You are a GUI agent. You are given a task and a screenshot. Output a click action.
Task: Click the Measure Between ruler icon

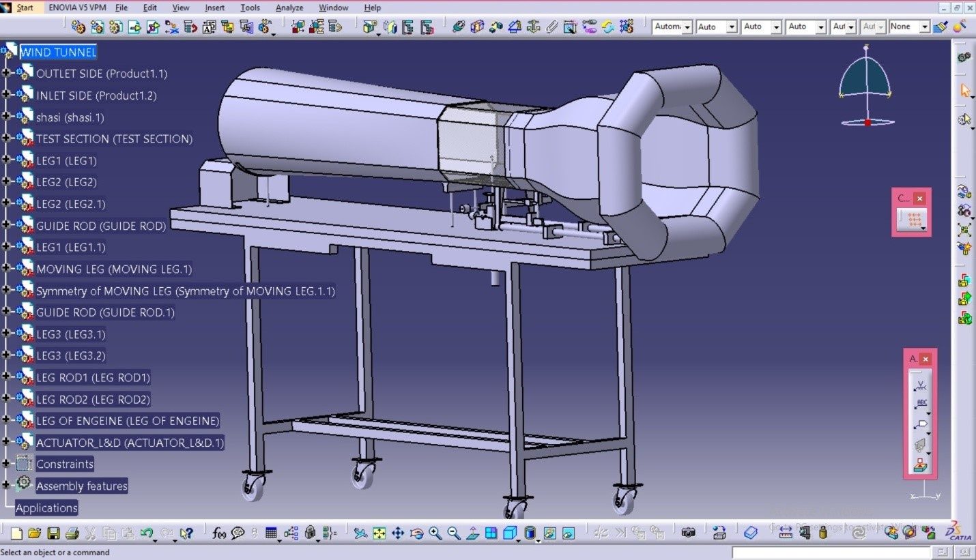(786, 533)
